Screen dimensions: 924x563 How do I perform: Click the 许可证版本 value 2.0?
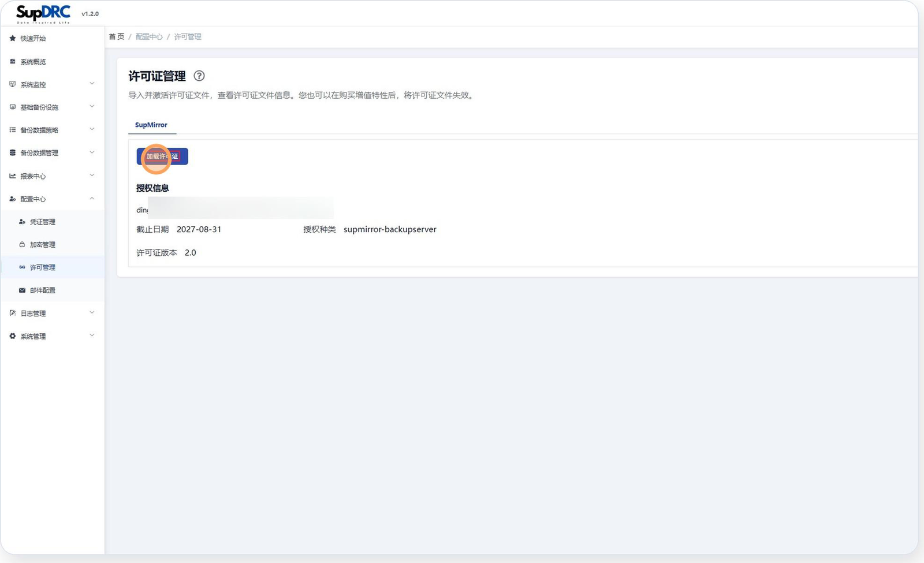(191, 253)
